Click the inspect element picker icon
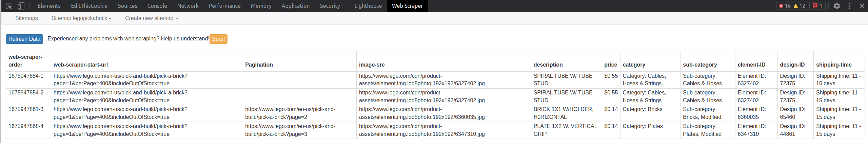Screen dimensions: 868x143 pos(9,6)
